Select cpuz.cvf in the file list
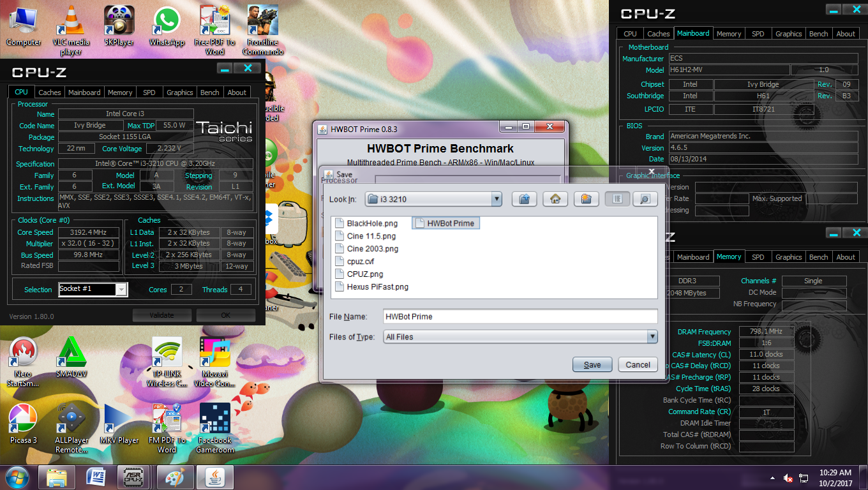This screenshot has width=868, height=490. pyautogui.click(x=354, y=262)
